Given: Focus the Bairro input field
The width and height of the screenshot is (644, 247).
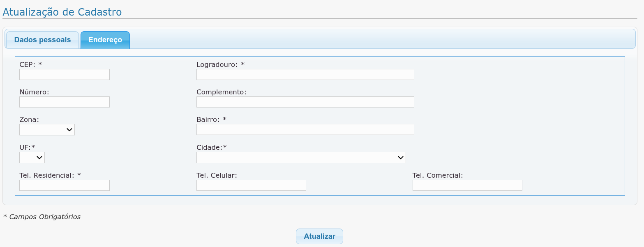Looking at the screenshot, I should tap(305, 129).
